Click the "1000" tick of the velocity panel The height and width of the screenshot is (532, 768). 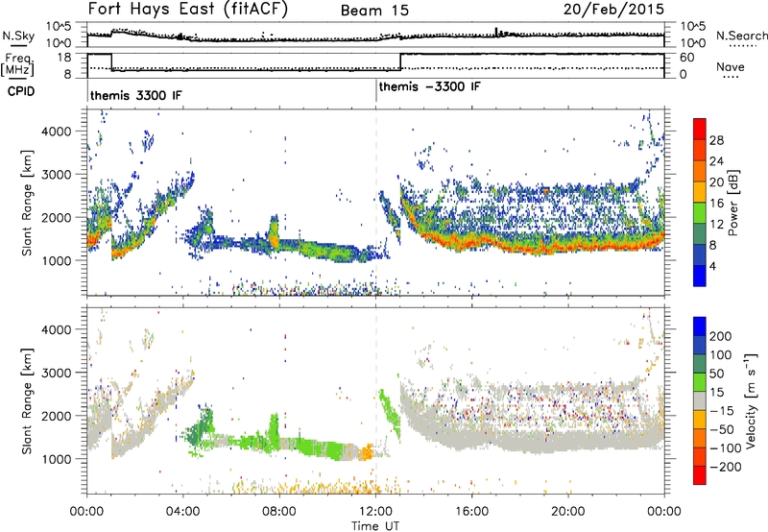[x=57, y=460]
